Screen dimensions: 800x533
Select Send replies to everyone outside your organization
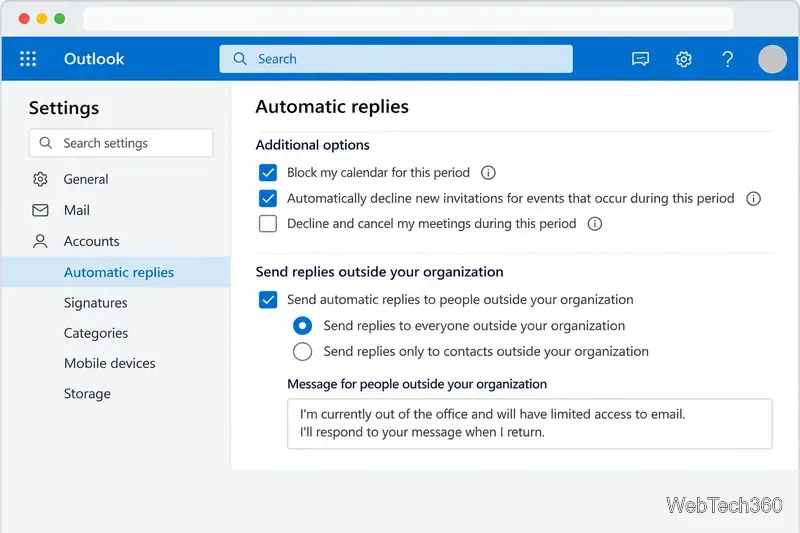pyautogui.click(x=303, y=325)
